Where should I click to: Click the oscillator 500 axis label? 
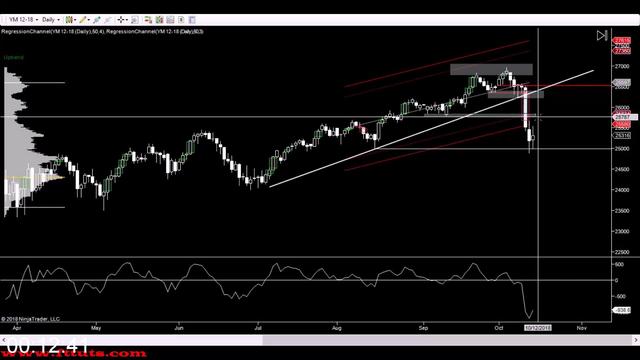tap(619, 264)
